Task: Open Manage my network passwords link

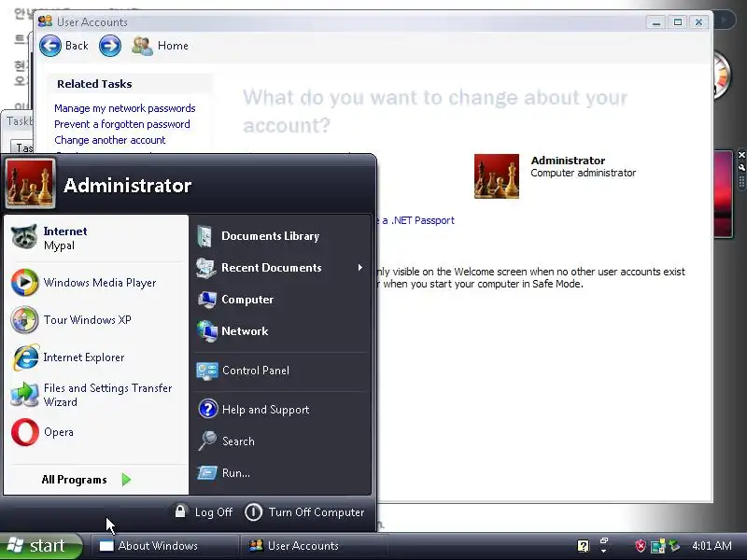Action: tap(125, 108)
